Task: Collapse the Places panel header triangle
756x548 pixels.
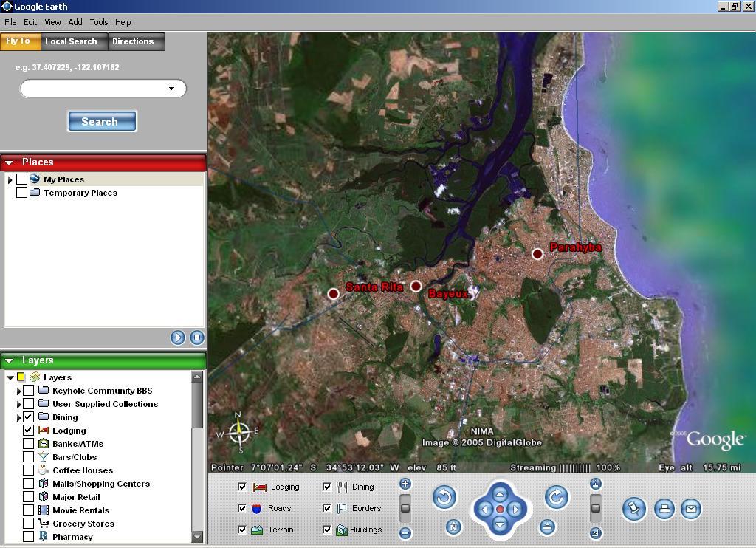Action: click(9, 162)
